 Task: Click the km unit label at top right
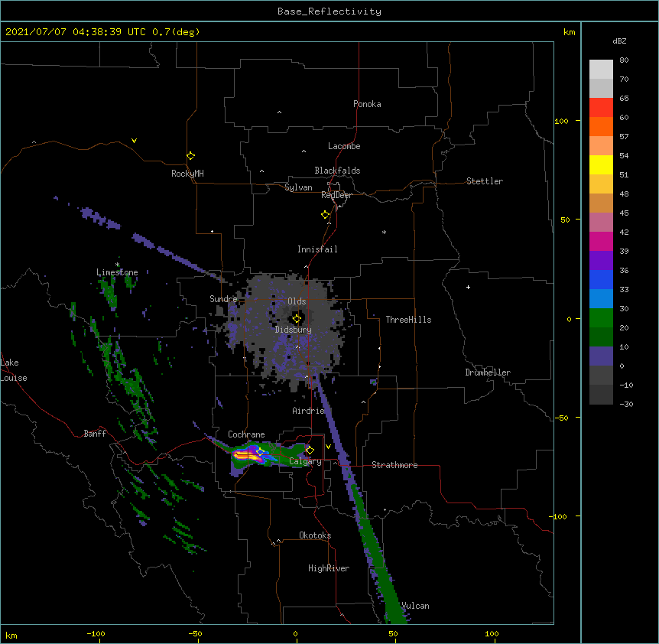pyautogui.click(x=569, y=32)
